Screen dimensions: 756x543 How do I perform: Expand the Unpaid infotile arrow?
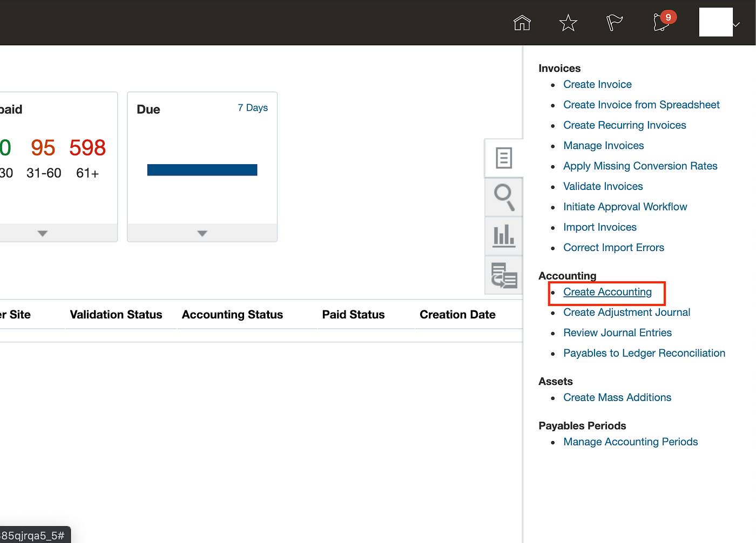43,233
